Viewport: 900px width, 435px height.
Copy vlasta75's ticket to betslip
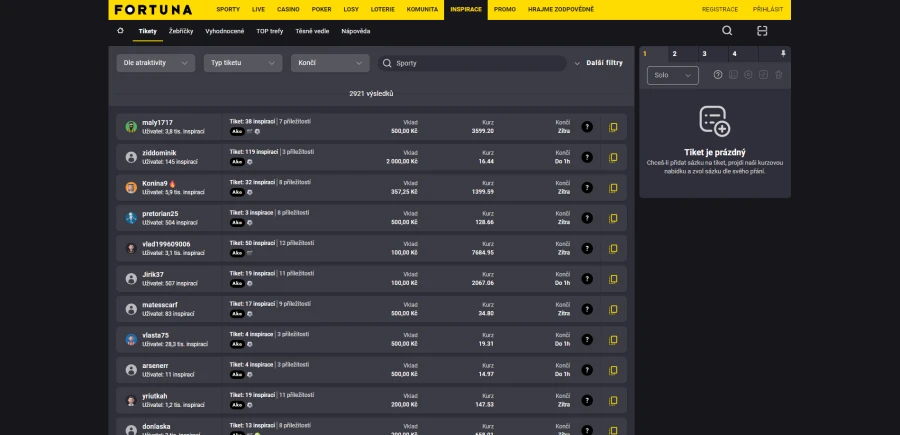coord(613,340)
